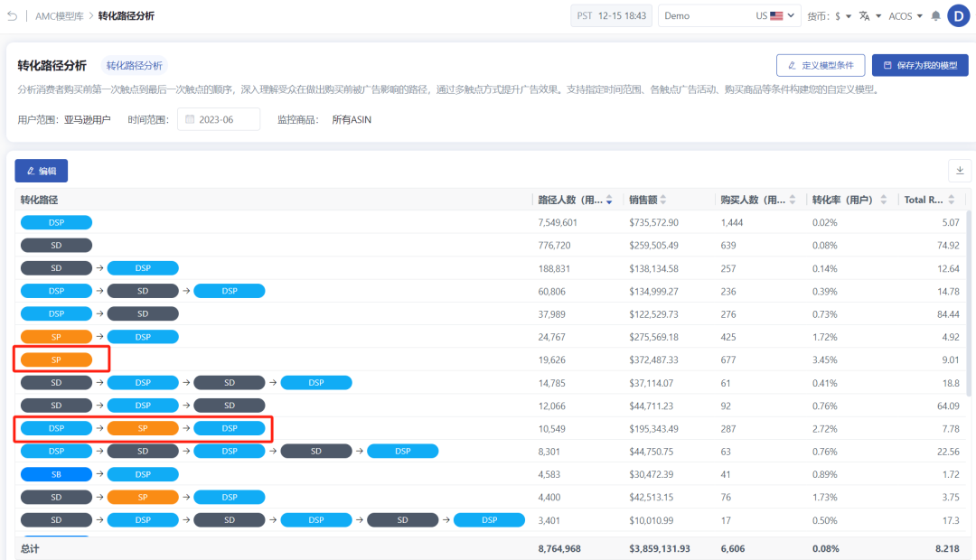Click the table vertical scrollbar
Viewport: 976px width, 560px height.
[x=968, y=303]
